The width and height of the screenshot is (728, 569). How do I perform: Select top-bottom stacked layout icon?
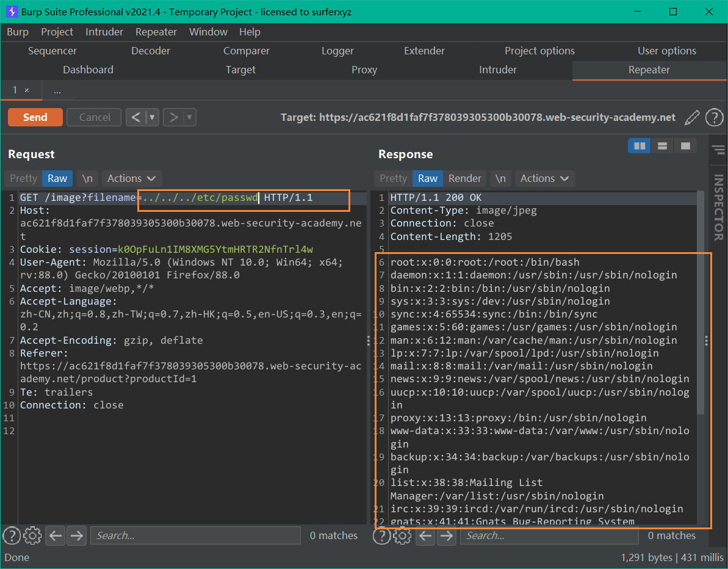pyautogui.click(x=662, y=146)
